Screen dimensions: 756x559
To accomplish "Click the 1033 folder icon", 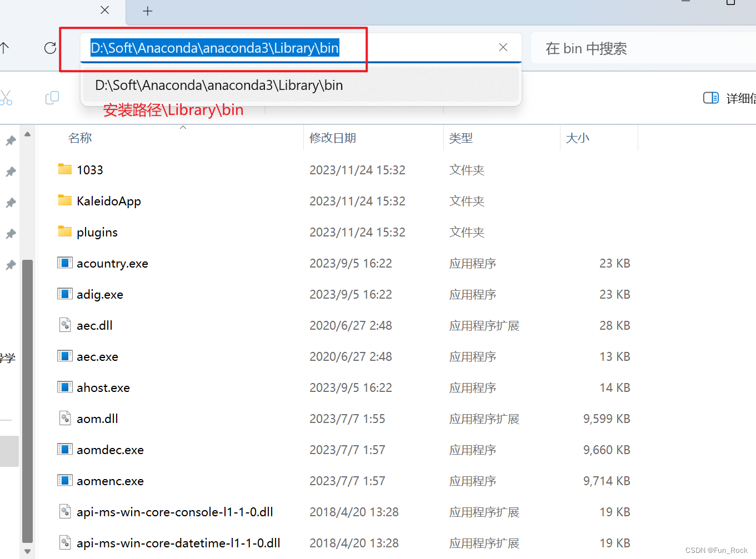I will pyautogui.click(x=65, y=169).
